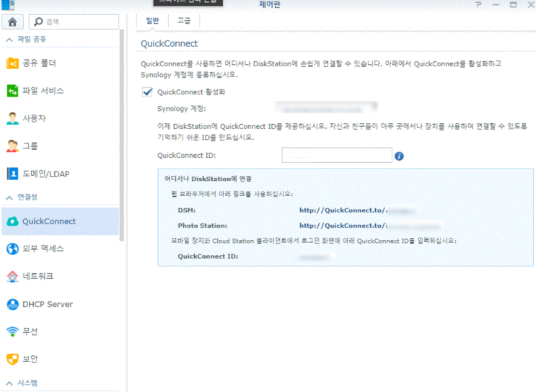This screenshot has height=392, width=536.
Task: Click the search field magnifier icon
Action: [x=38, y=22]
